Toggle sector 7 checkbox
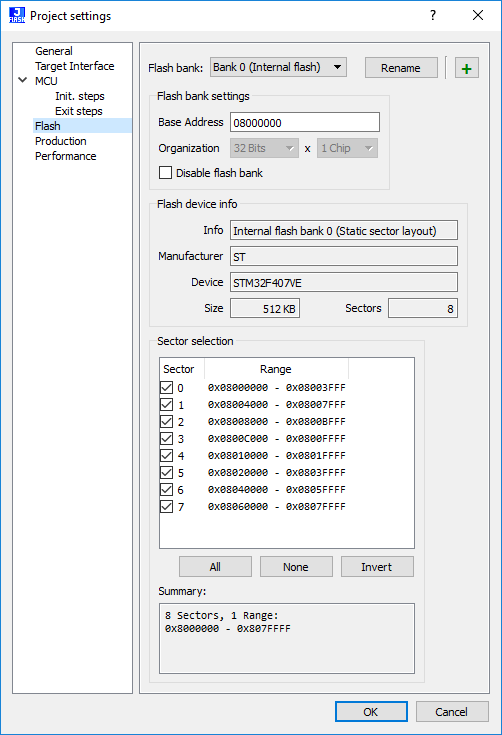 point(166,507)
